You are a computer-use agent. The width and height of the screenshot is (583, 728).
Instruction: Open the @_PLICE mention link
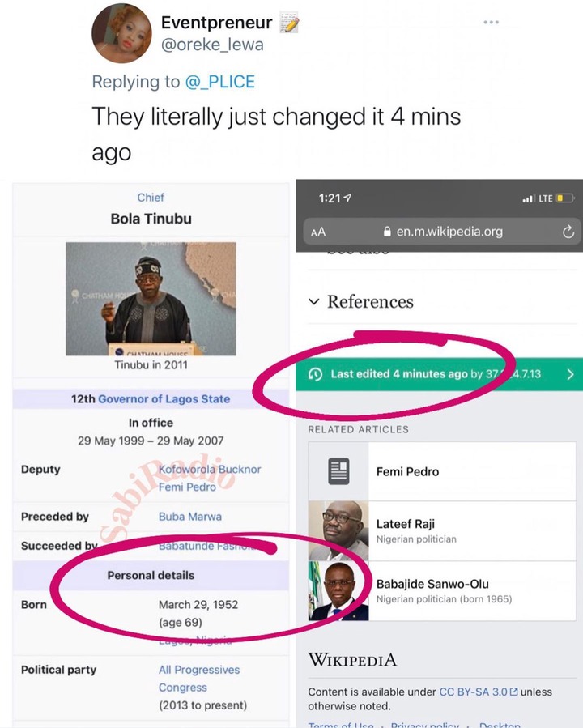point(220,82)
